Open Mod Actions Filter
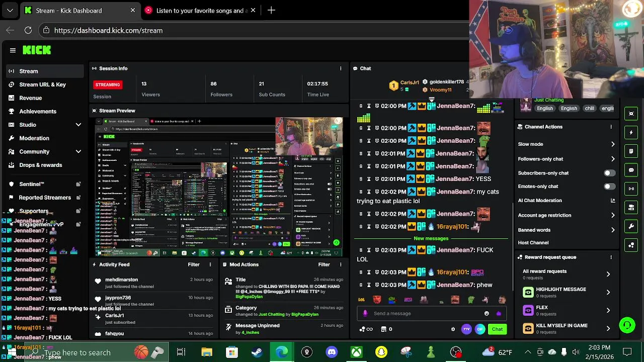This screenshot has width=644, height=362. coord(324,264)
